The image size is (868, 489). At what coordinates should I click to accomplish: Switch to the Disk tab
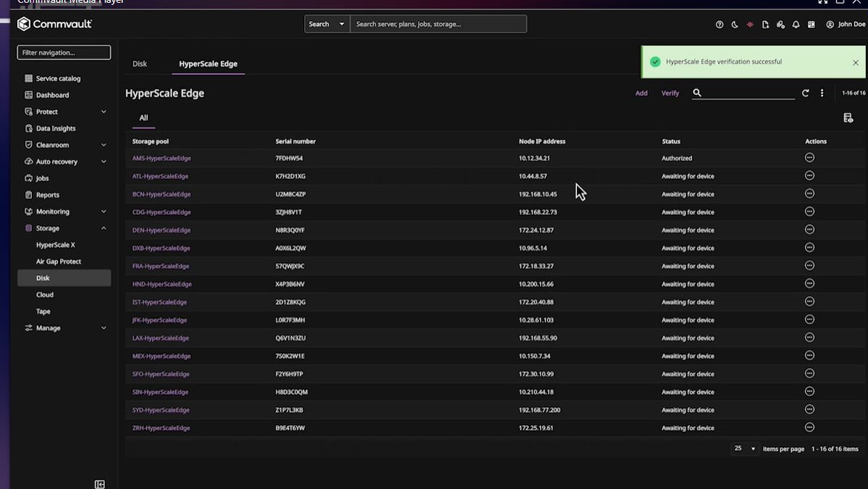point(139,63)
